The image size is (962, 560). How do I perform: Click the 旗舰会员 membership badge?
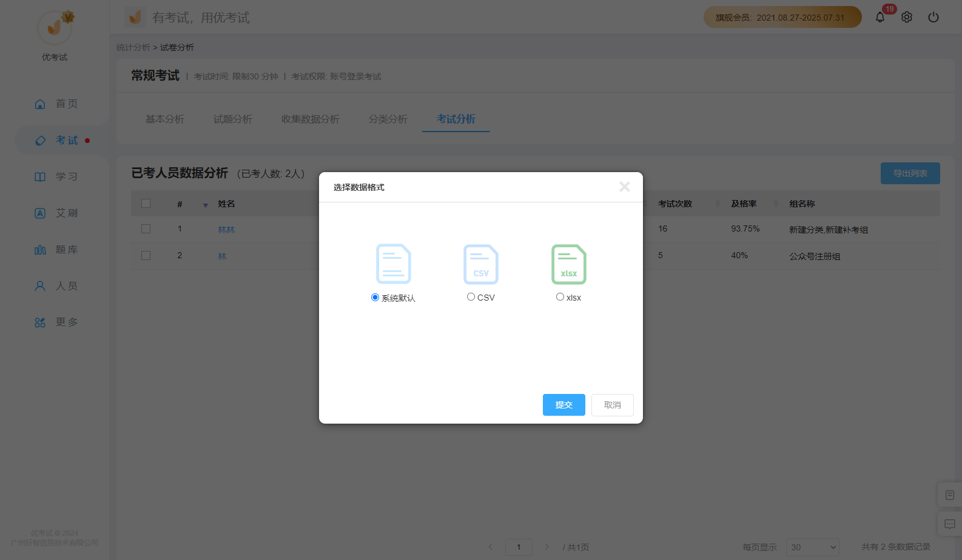(x=782, y=17)
